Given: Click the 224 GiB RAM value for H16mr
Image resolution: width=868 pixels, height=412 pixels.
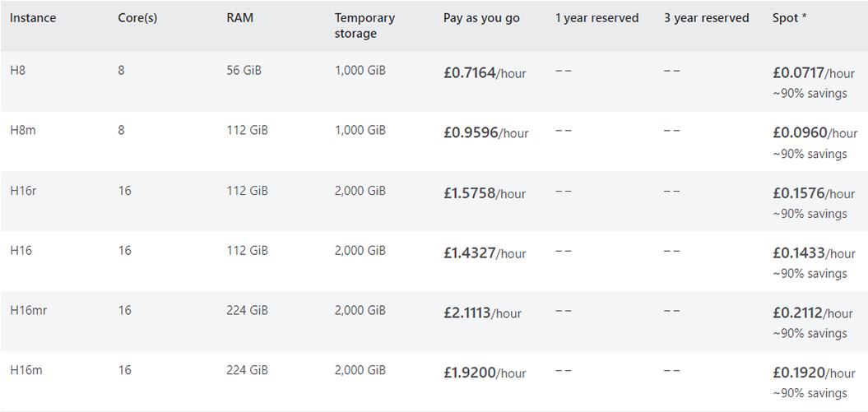Looking at the screenshot, I should coord(247,310).
